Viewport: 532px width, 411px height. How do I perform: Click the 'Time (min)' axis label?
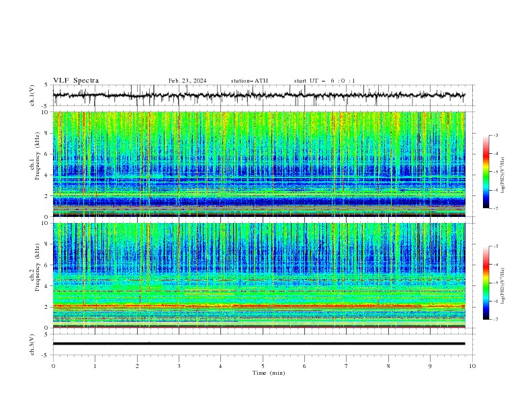pyautogui.click(x=269, y=373)
